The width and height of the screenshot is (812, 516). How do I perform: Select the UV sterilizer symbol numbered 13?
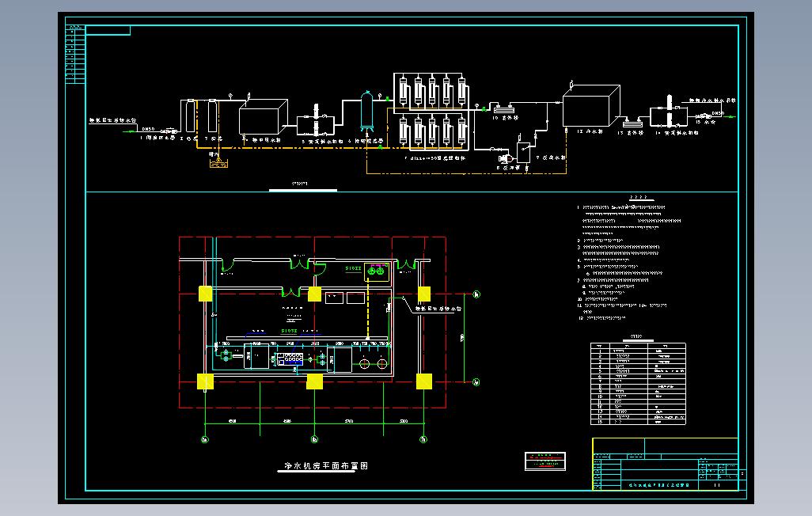[x=632, y=123]
